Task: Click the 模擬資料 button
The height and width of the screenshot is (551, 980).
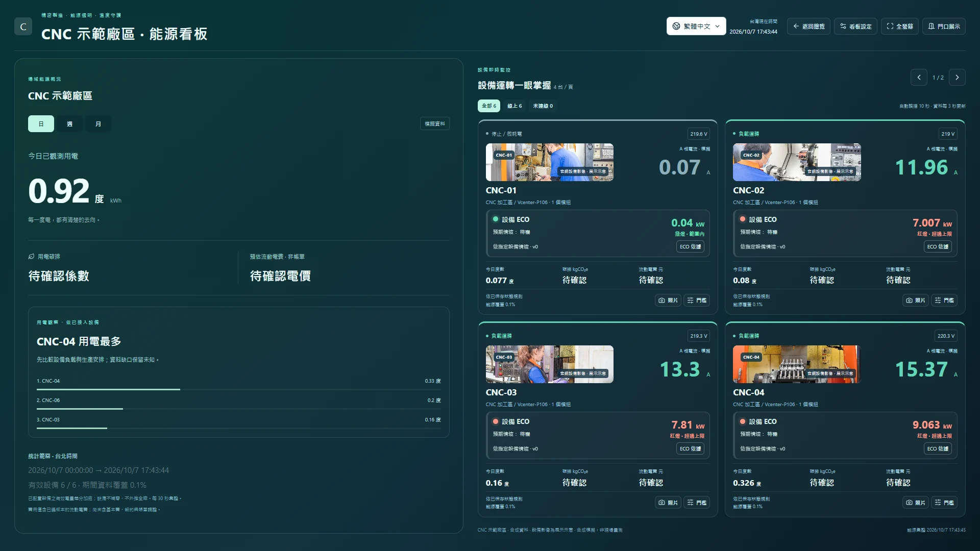Action: click(x=435, y=124)
